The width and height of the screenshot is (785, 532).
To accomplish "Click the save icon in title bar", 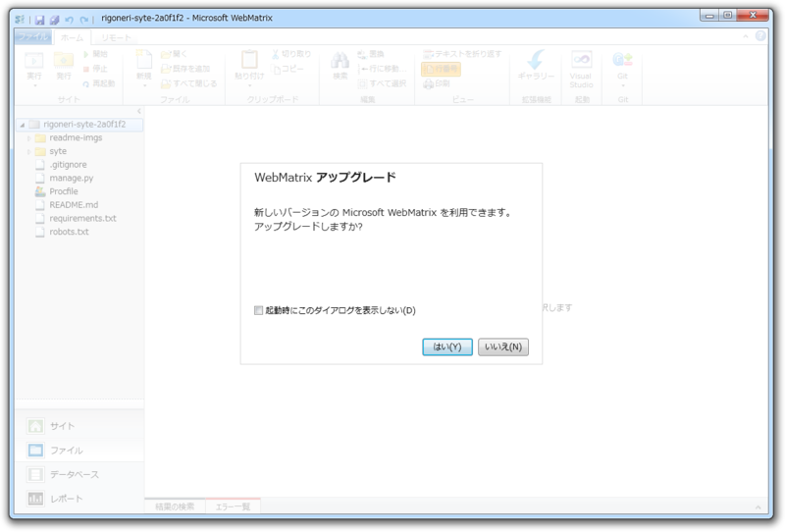I will [x=39, y=20].
